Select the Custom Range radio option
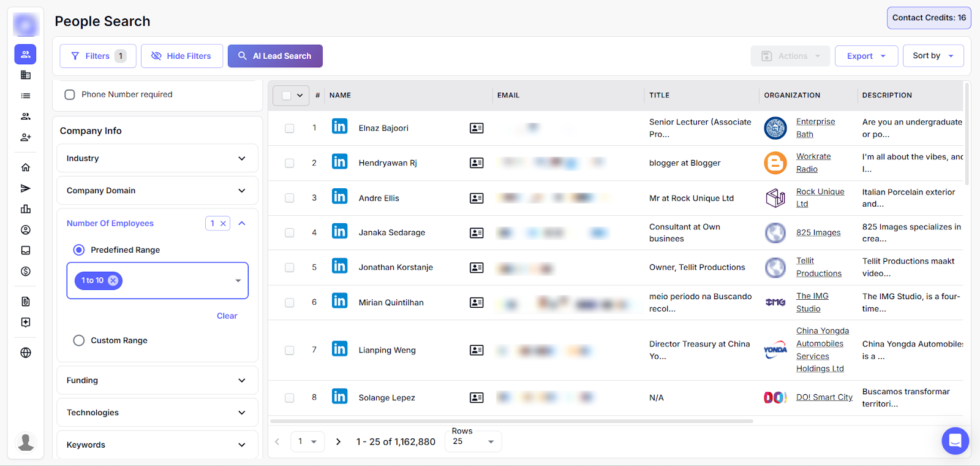980x466 pixels. pos(79,340)
